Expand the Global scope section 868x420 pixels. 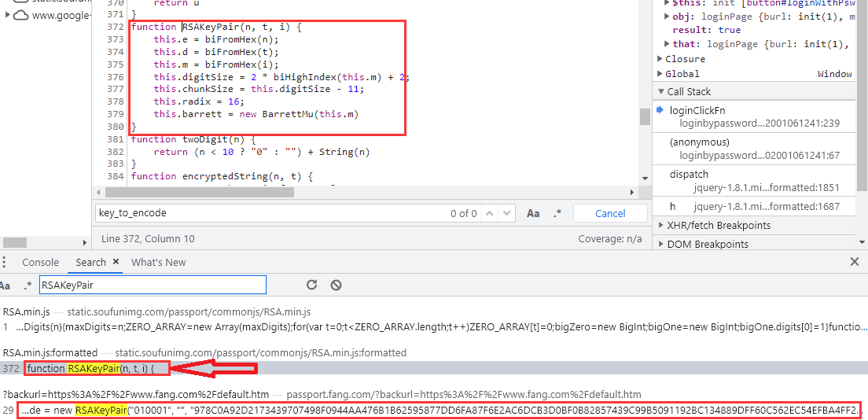(660, 74)
